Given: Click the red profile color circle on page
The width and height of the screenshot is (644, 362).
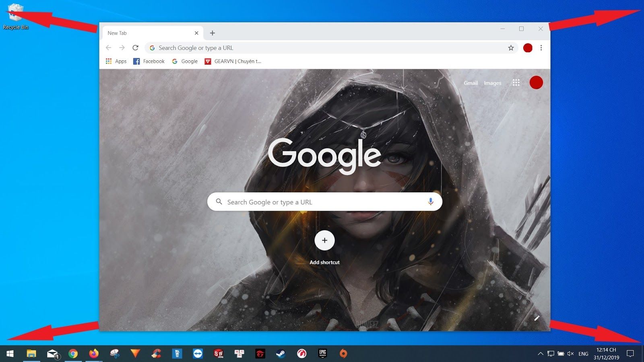Looking at the screenshot, I should (x=536, y=82).
